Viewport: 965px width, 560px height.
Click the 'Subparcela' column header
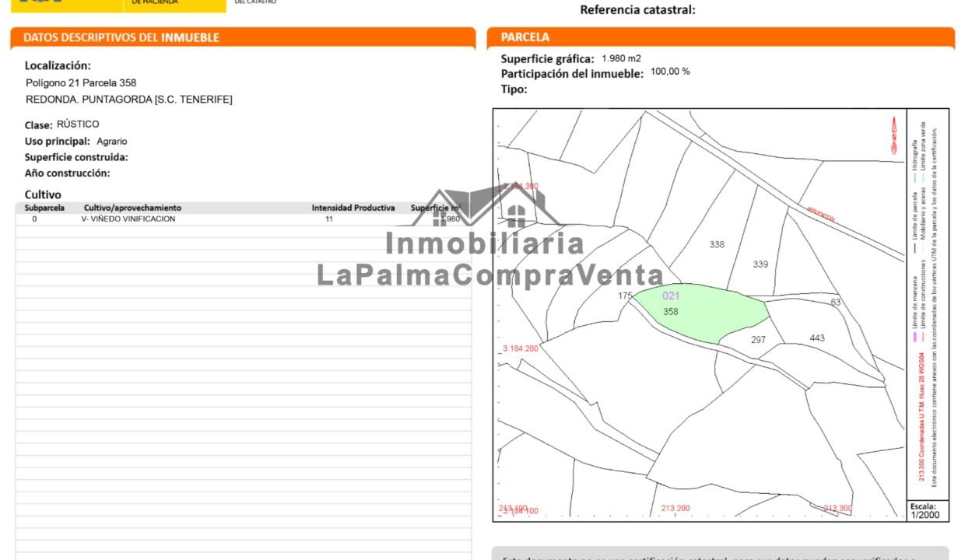point(44,208)
